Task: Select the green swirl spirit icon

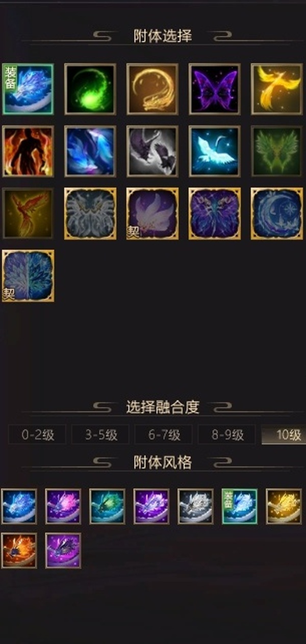Action: pos(90,89)
